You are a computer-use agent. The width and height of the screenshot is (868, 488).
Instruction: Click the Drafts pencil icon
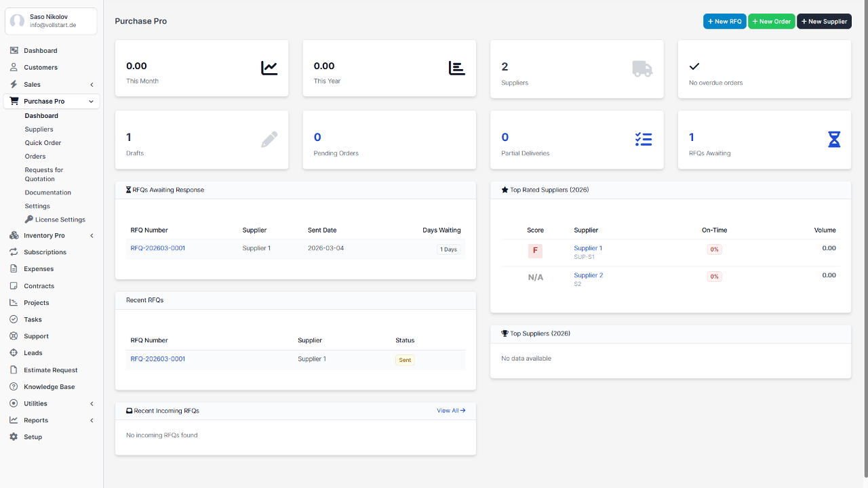[269, 140]
